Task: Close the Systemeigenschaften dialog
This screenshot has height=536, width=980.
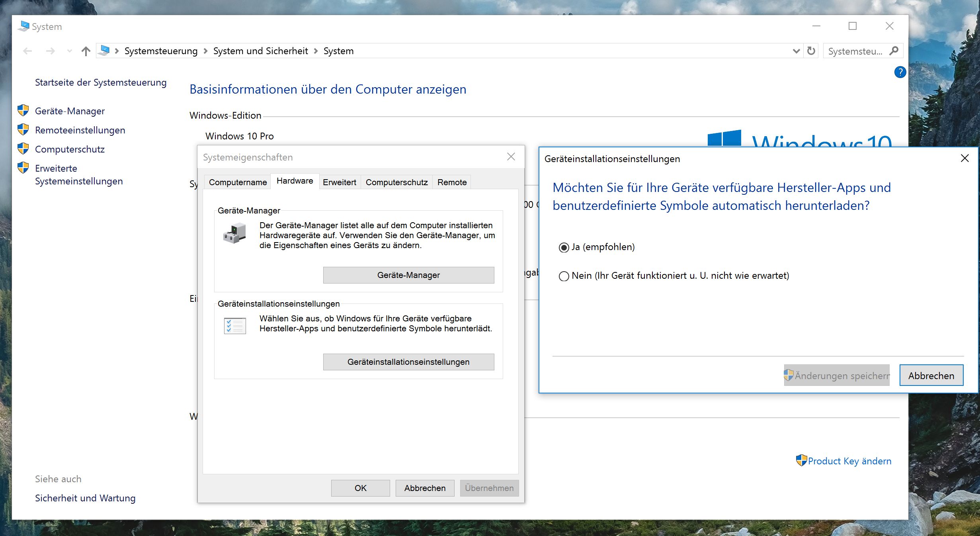Action: 511,157
